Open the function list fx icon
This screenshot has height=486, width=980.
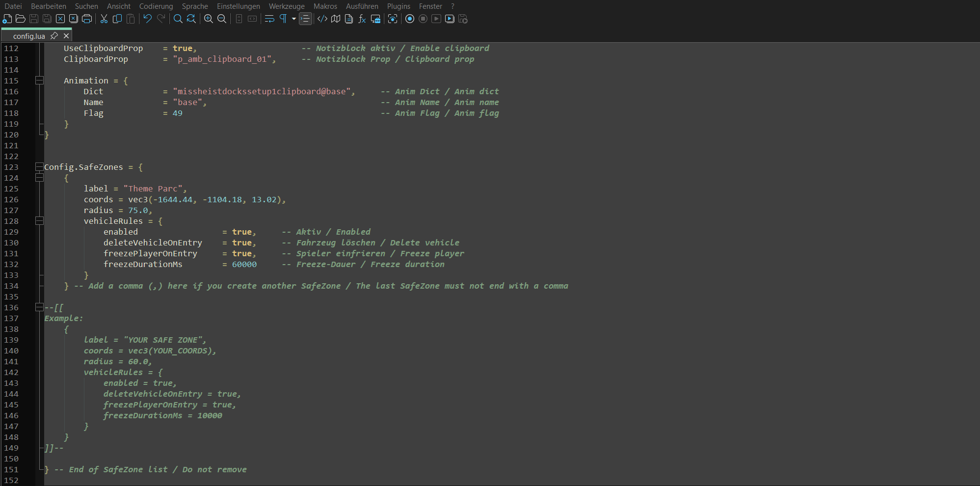click(x=362, y=19)
